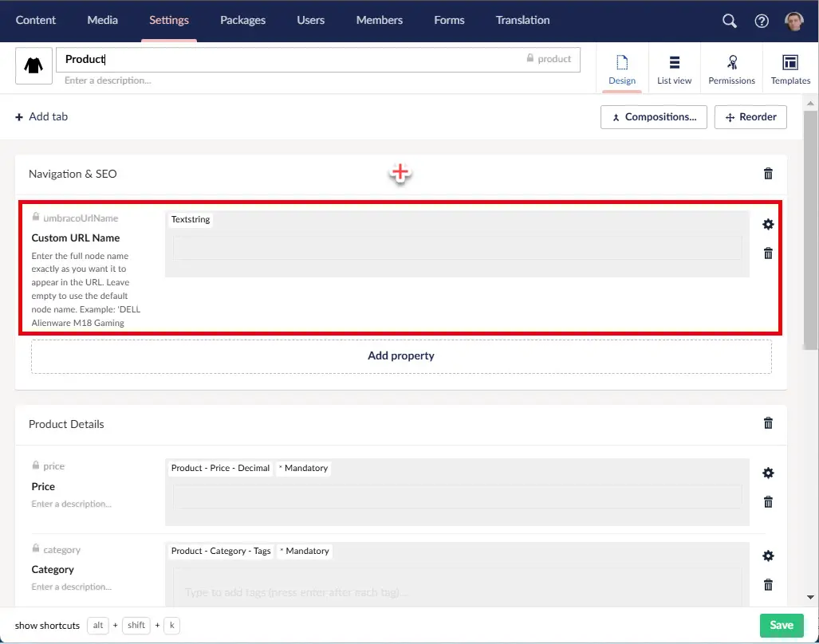Delete the Category property using its trash icon
This screenshot has width=819, height=644.
pos(767,584)
